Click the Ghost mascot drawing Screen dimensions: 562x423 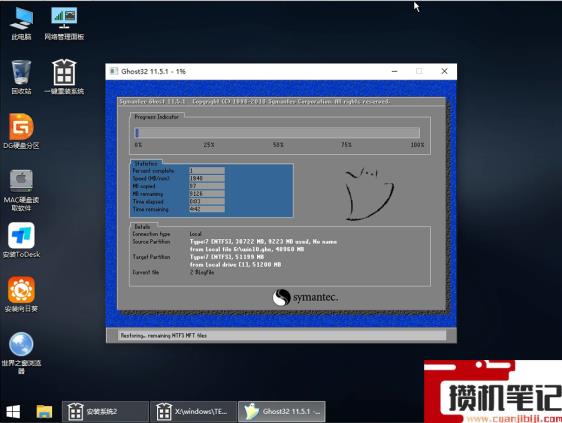point(369,194)
